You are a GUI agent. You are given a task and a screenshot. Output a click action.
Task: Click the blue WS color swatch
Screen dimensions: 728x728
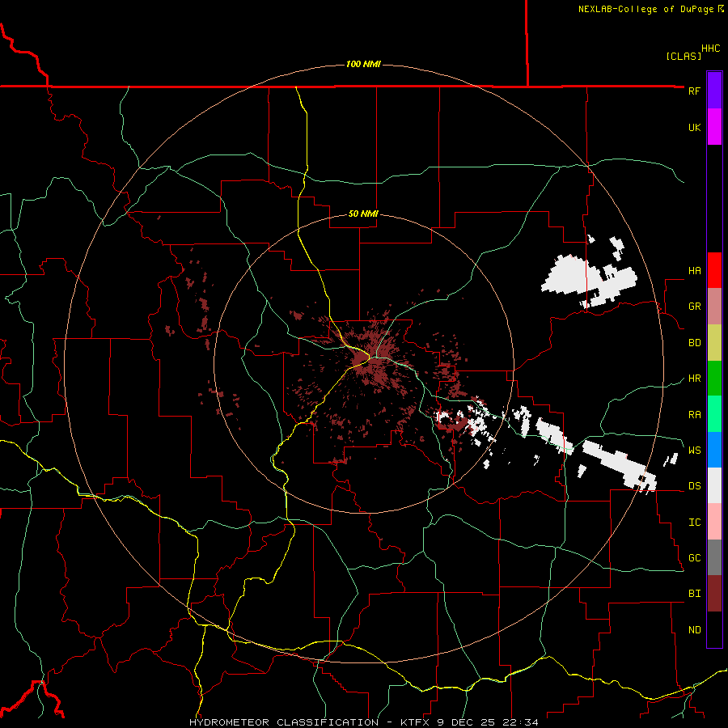click(x=714, y=450)
